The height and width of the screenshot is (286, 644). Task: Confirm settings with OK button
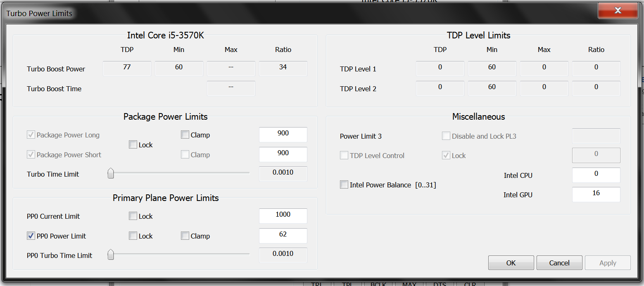511,263
